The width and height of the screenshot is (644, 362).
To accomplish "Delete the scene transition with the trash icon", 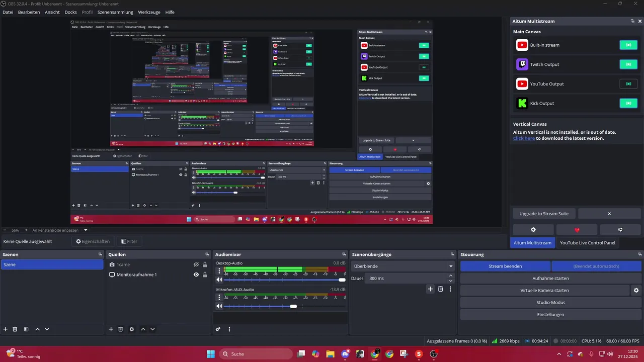I will point(441,289).
